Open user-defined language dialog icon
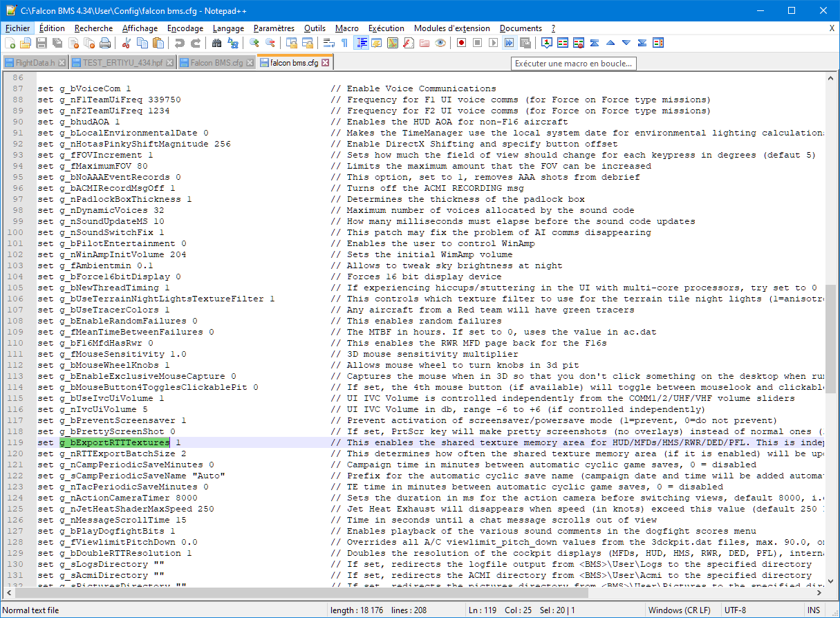Screen dimensions: 840x618 coord(377,43)
